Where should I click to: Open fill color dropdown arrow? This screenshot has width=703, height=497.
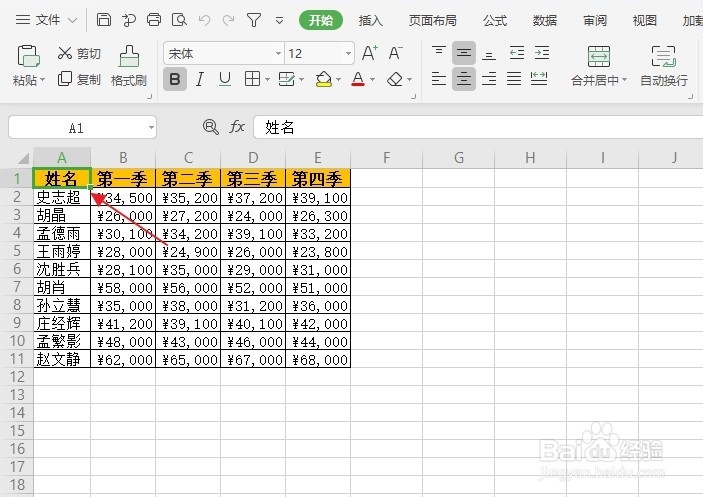tap(338, 80)
